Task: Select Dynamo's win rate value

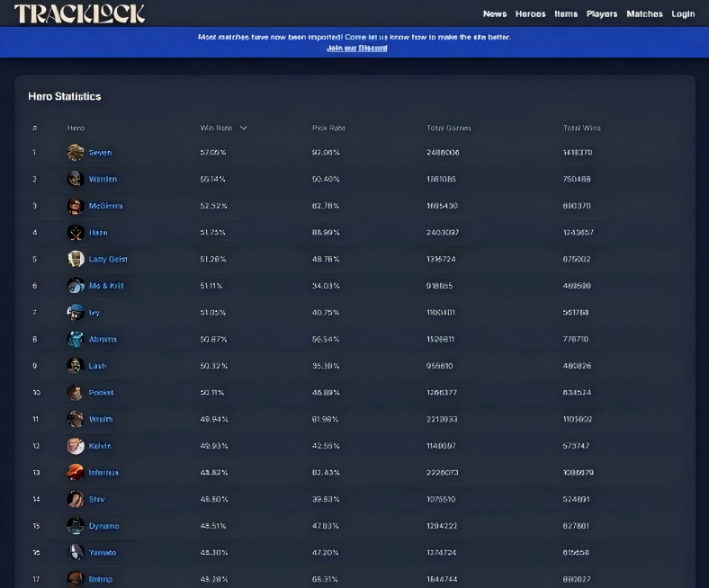Action: pos(213,526)
